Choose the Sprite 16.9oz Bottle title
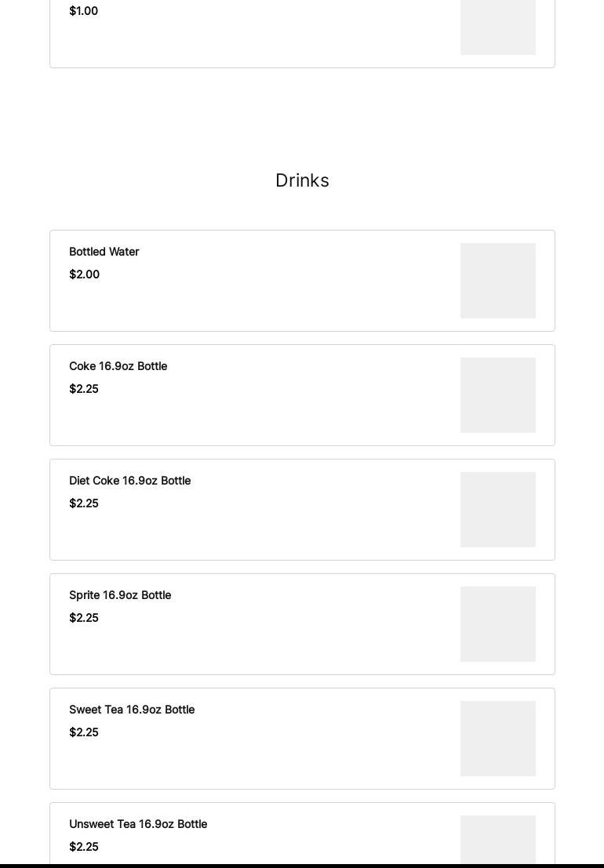The image size is (604, 868). point(120,595)
